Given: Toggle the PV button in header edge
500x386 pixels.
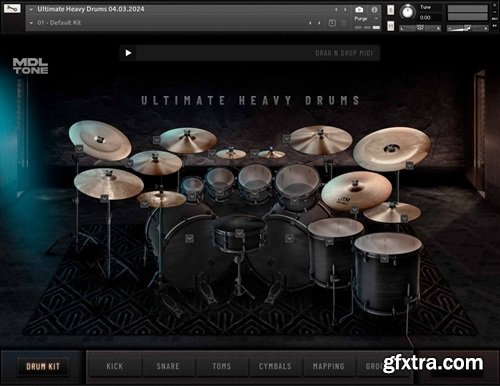Looking at the screenshot, I should point(494,25).
